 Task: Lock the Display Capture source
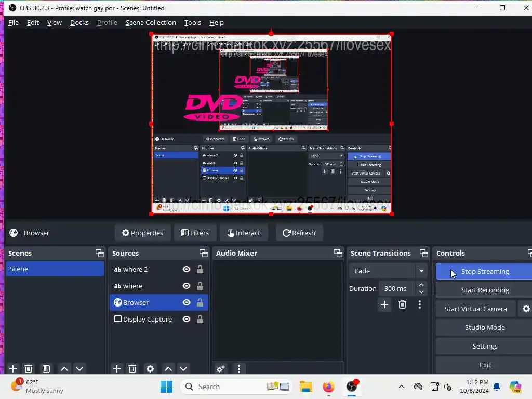[200, 319]
